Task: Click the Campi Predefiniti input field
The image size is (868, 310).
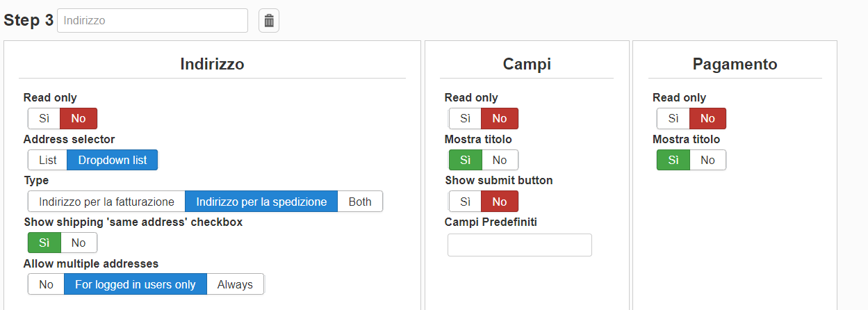Action: coord(520,245)
